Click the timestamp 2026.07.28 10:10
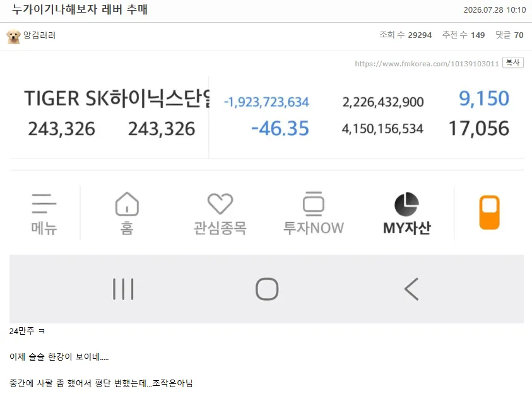 [x=495, y=10]
